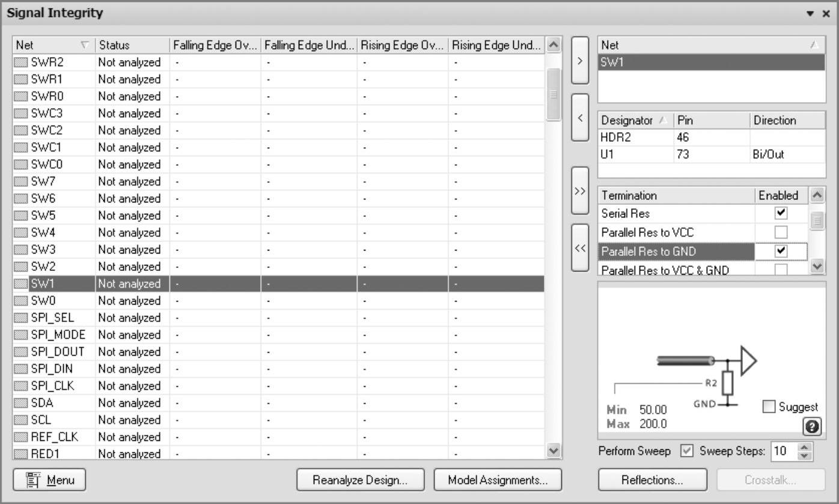839x504 pixels.
Task: Click the Pin column header
Action: point(712,120)
